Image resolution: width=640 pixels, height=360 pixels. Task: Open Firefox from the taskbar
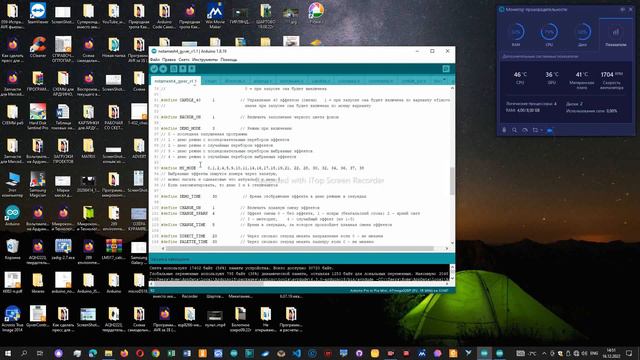tap(124, 353)
